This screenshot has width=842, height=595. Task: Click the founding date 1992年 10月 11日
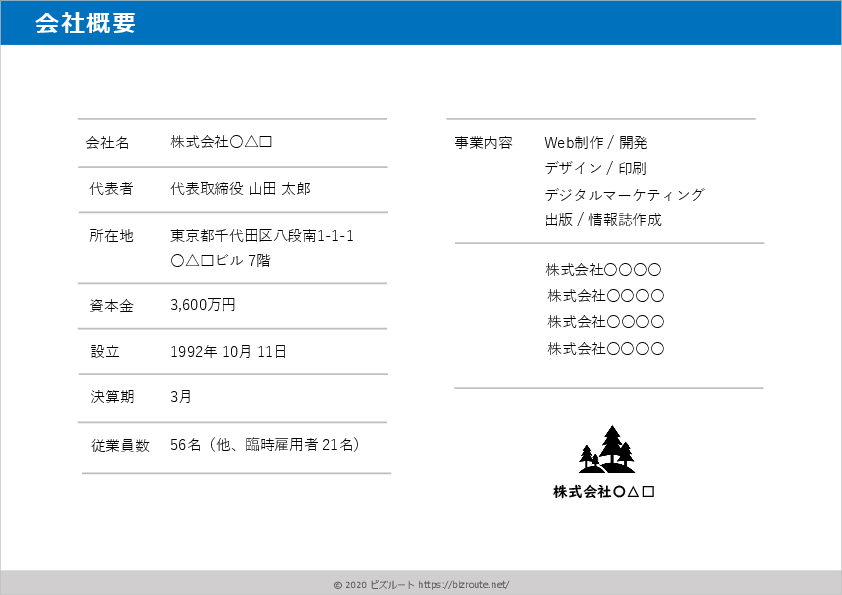tap(229, 352)
